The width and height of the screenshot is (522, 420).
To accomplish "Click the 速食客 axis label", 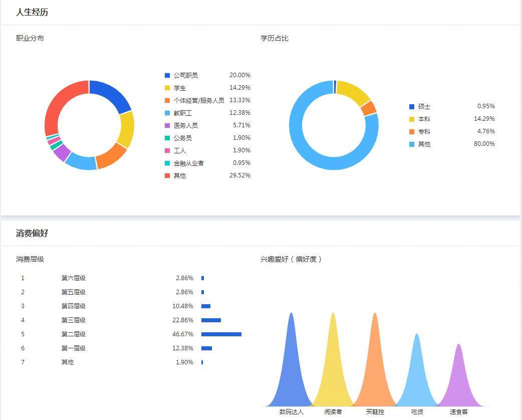I will pyautogui.click(x=458, y=412).
